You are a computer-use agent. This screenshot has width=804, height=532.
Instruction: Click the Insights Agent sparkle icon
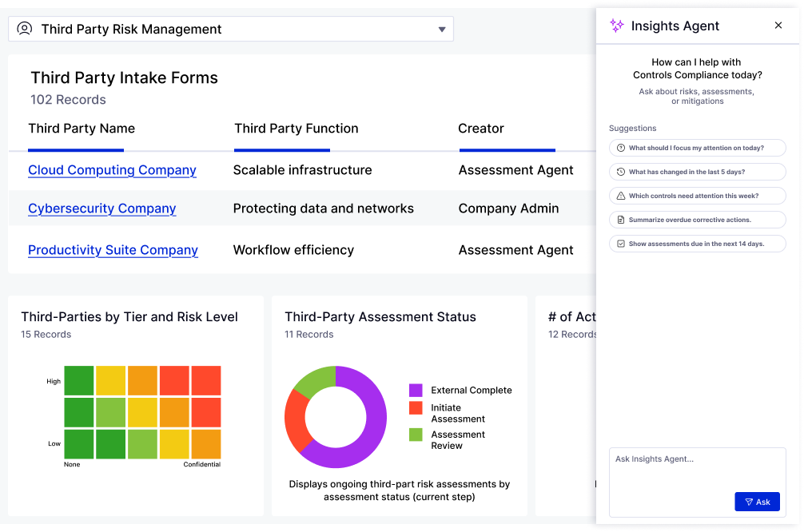pyautogui.click(x=617, y=26)
